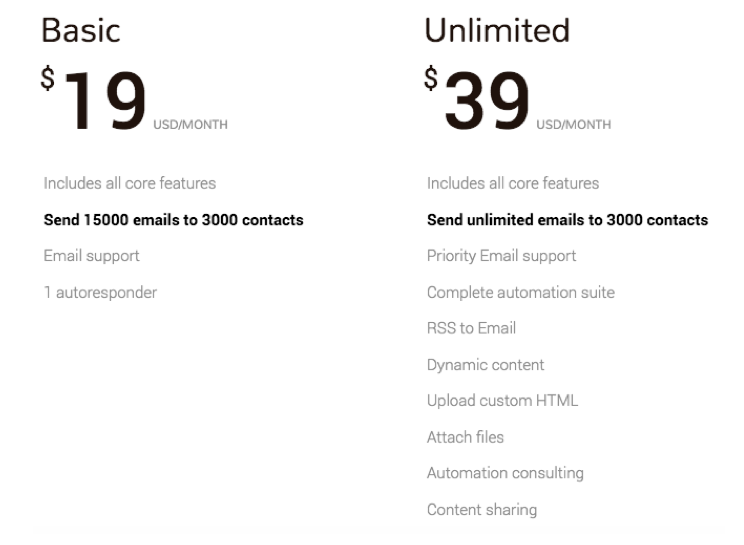Viewport: 744px width, 545px height.
Task: Click the Unlimited plan heading
Action: (497, 30)
